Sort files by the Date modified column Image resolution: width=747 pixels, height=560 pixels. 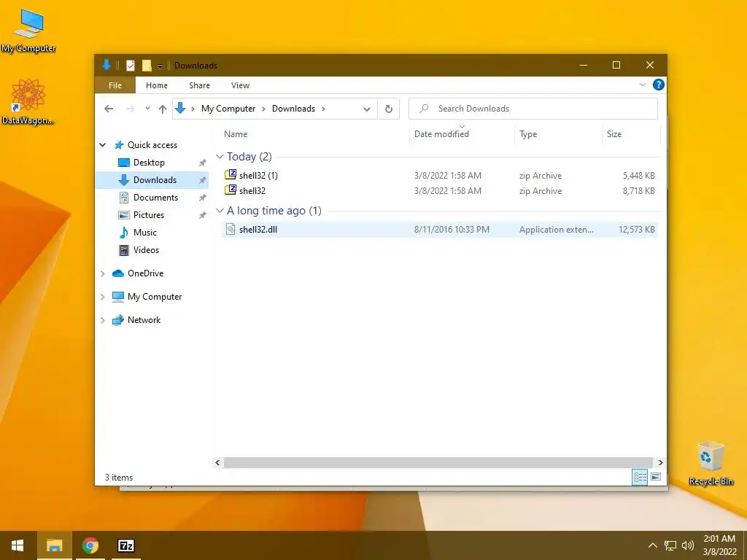click(441, 134)
